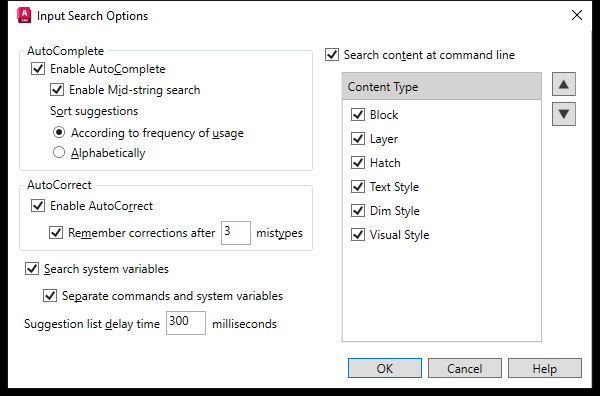
Task: Confirm settings with OK button
Action: 385,368
